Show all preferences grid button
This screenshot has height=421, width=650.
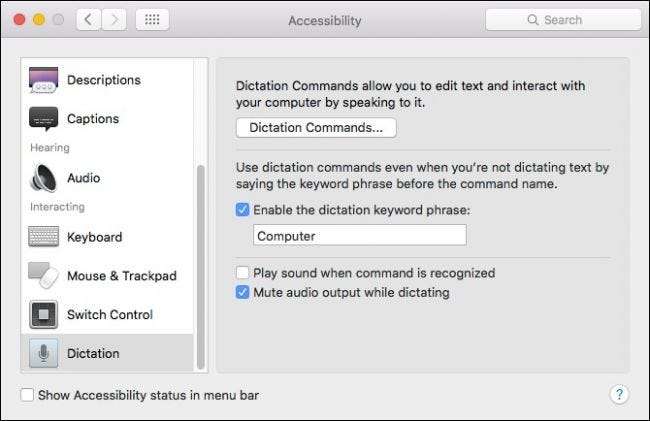coord(151,20)
